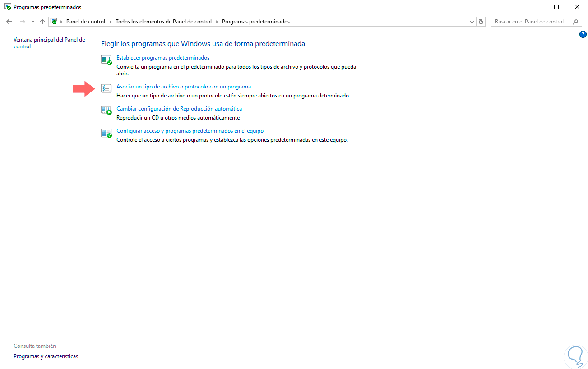The height and width of the screenshot is (369, 588).
Task: Open the help question mark icon
Action: 583,34
